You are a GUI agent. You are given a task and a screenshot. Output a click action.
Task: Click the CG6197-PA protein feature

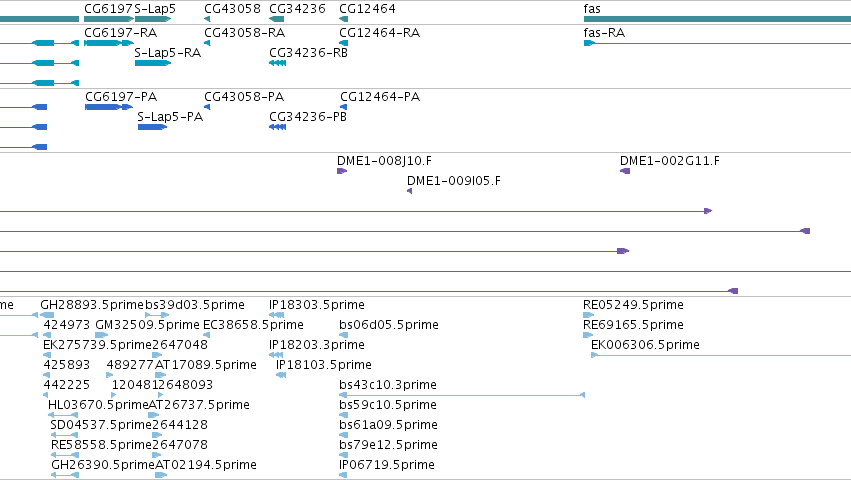tap(109, 107)
